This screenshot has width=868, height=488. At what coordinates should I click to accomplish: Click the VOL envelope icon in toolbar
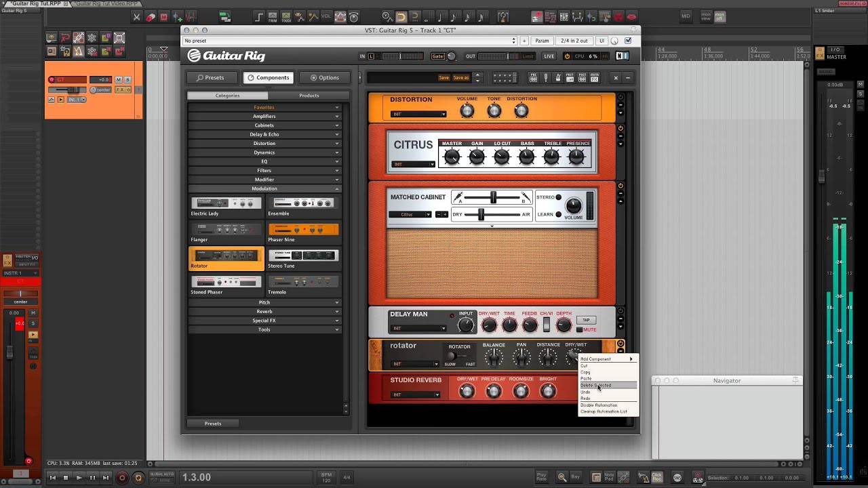click(x=325, y=17)
